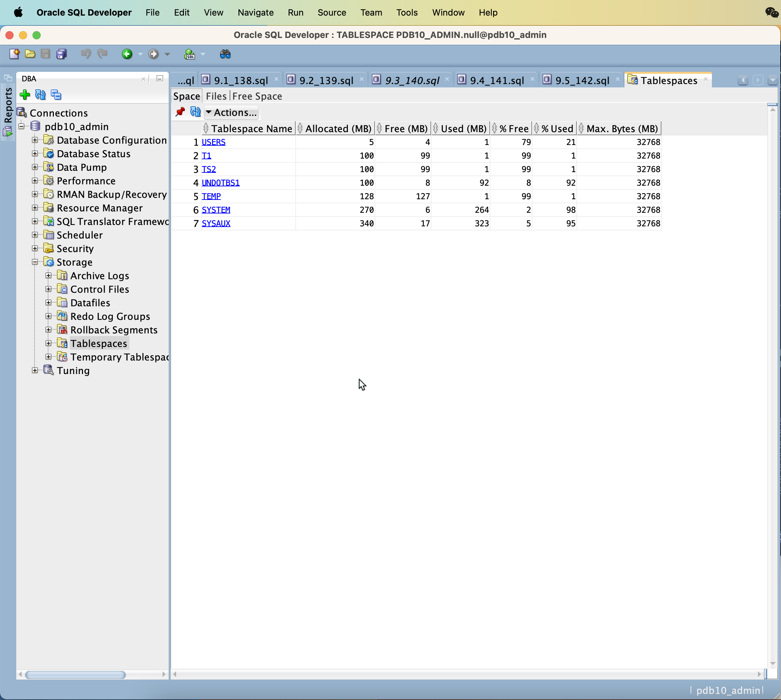781x700 pixels.
Task: Expand the Tablespaces tree node
Action: [x=48, y=343]
